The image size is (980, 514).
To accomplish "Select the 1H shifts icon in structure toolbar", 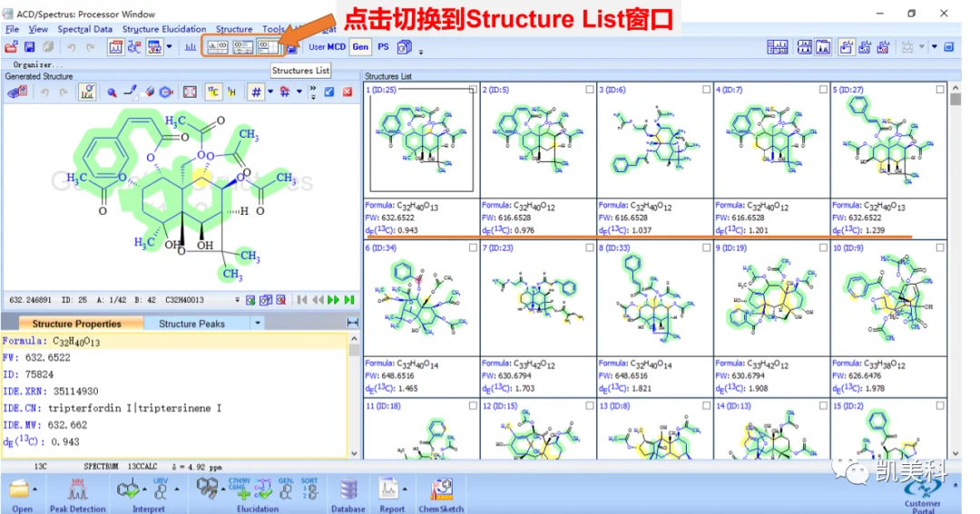I will [231, 92].
